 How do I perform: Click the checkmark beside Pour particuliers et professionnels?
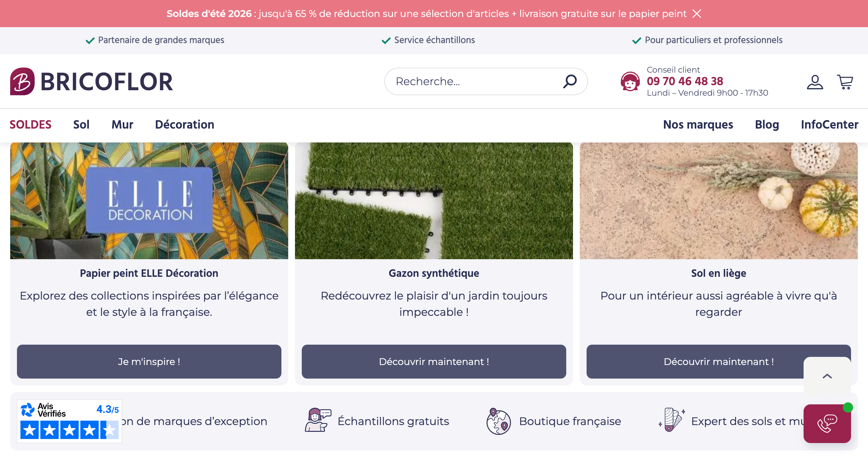[x=637, y=41]
